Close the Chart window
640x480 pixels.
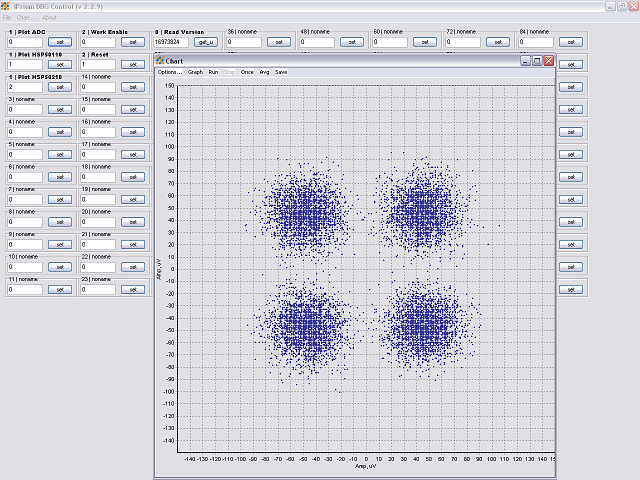point(549,61)
